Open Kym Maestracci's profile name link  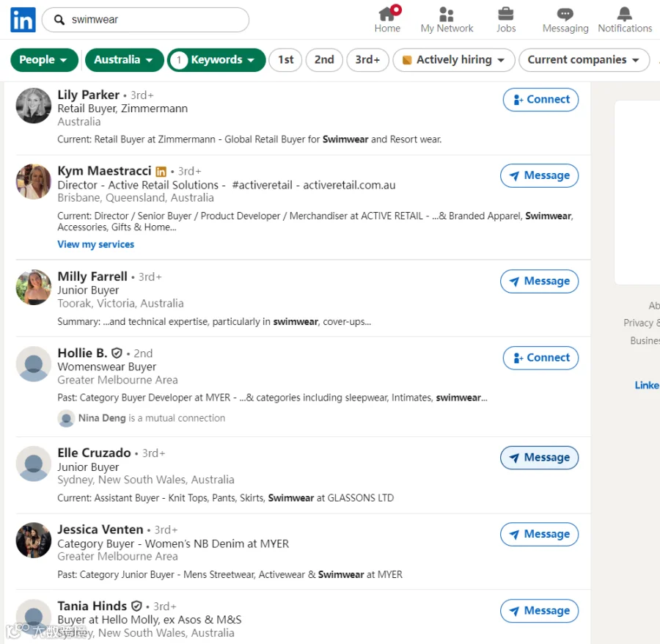(x=104, y=170)
